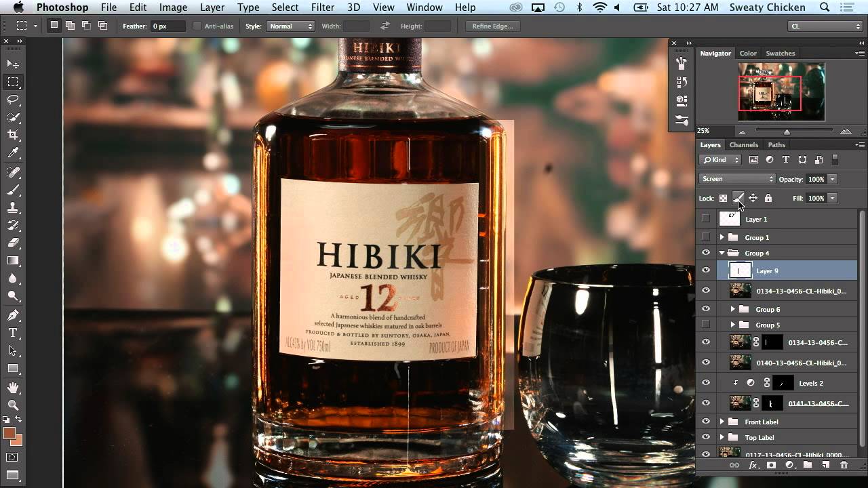Click Lock all padlock icon
This screenshot has height=488, width=868.
[x=768, y=198]
